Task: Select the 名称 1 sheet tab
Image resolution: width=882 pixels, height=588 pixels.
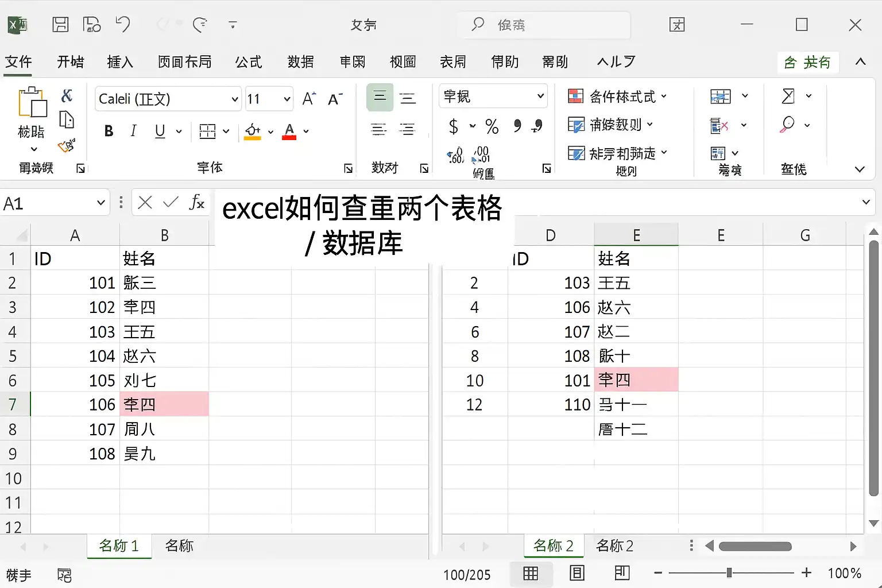Action: (119, 546)
